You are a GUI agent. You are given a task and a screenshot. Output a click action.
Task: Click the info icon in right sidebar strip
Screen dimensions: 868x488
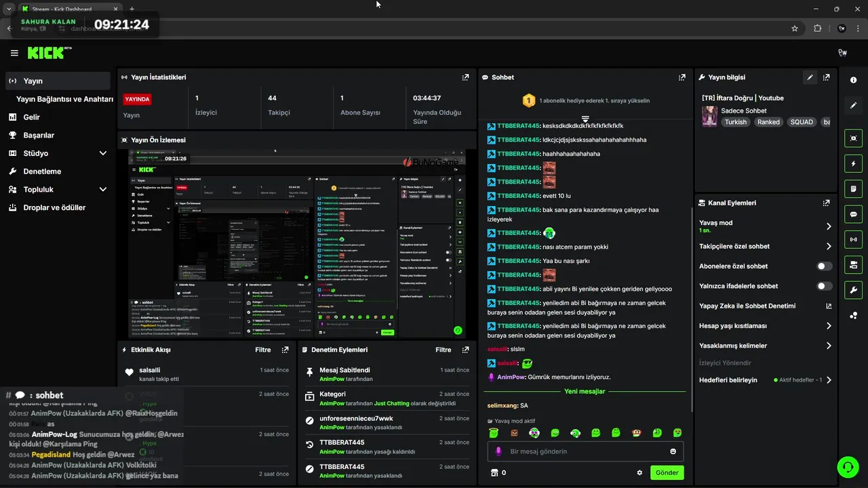853,80
